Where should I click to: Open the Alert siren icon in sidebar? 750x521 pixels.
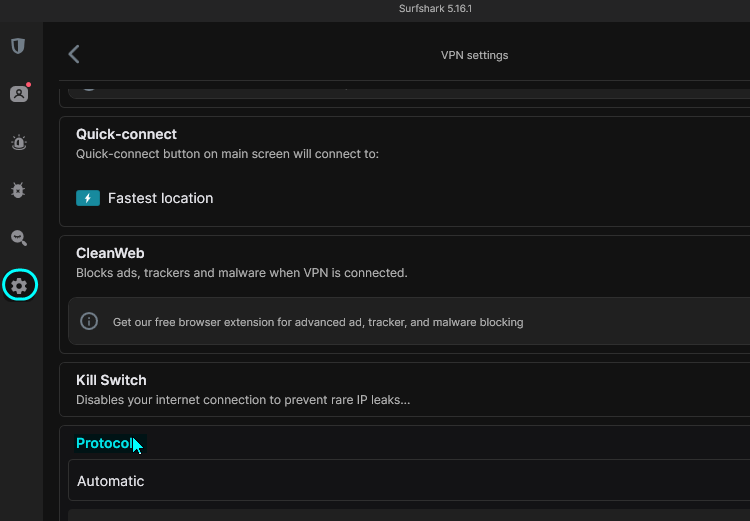point(19,143)
